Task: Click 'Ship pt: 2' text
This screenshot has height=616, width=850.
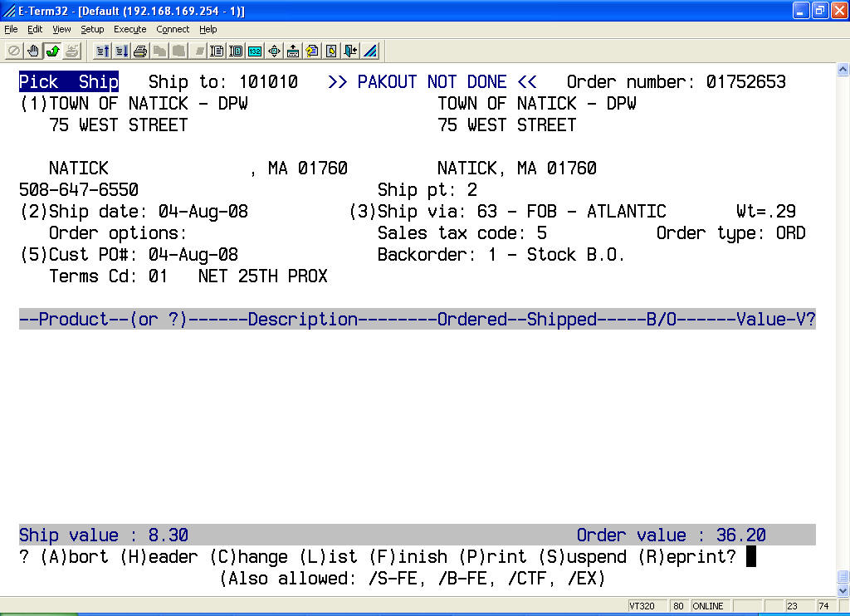Action: (x=427, y=190)
